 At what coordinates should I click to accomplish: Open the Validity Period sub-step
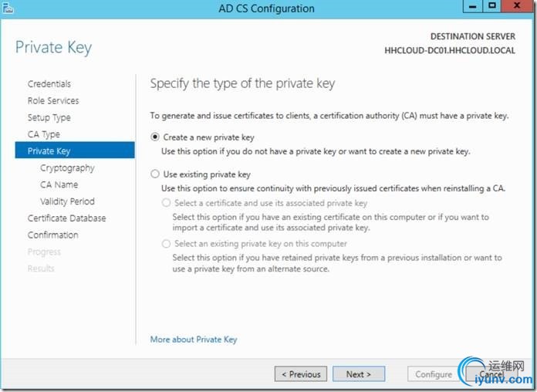67,201
